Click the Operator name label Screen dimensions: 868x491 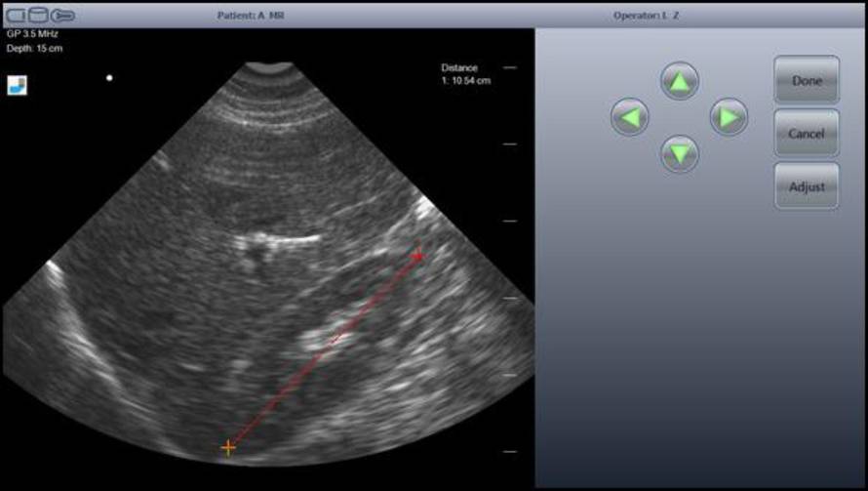pos(648,16)
